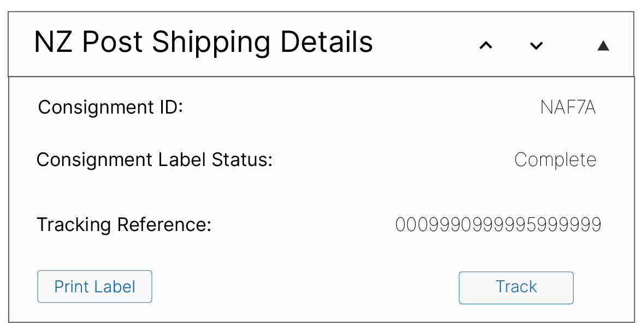Viewport: 644px width, 331px height.
Task: Print the consignment shipping label
Action: coord(94,287)
